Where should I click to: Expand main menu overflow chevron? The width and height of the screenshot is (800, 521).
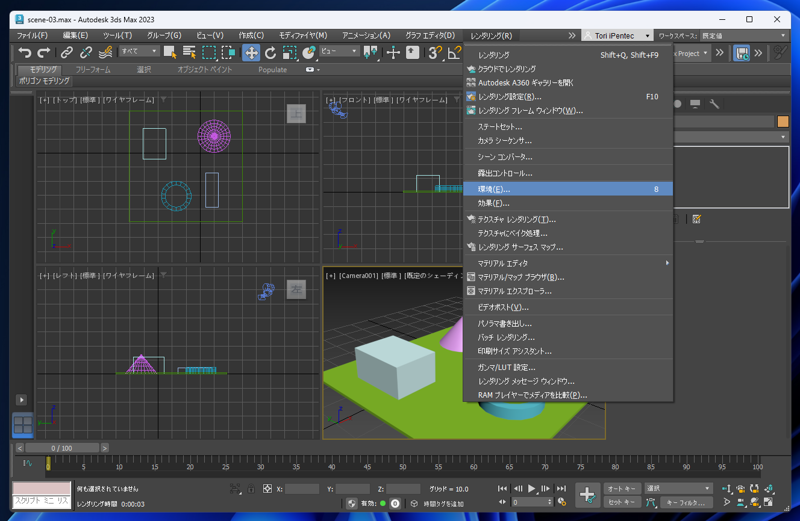(571, 36)
